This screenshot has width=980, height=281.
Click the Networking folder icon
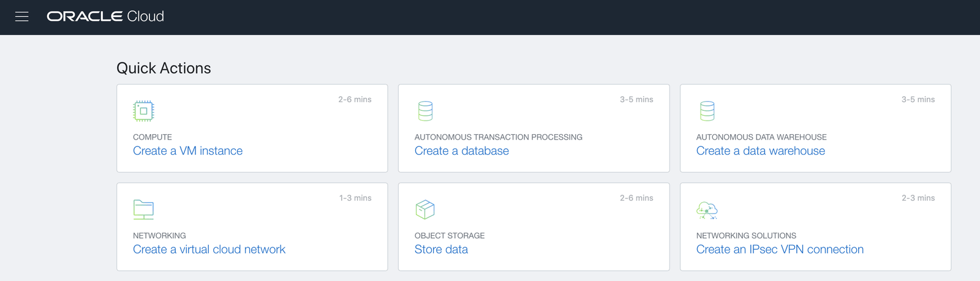click(143, 209)
